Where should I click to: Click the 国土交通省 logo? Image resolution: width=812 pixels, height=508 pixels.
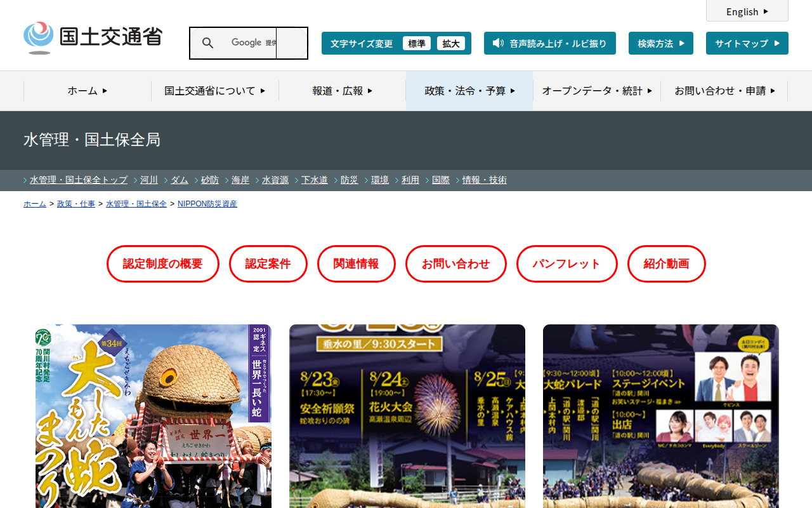pyautogui.click(x=93, y=37)
